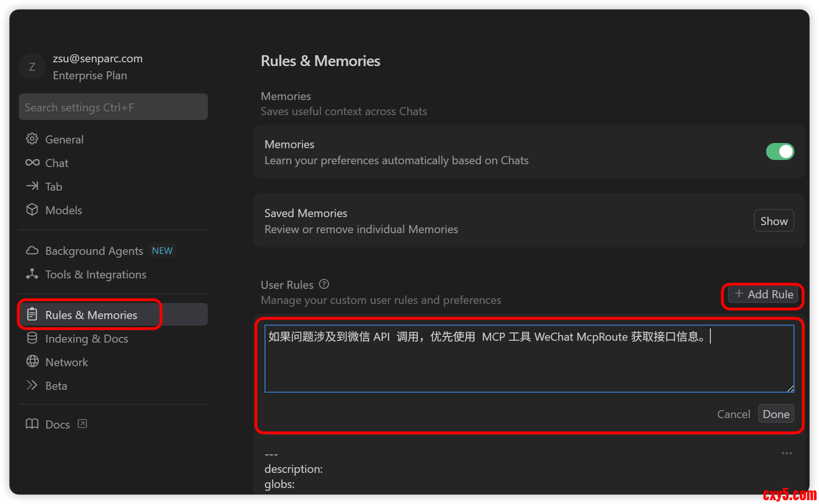Focus the Search settings field
Screen dimensions: 819x504
pos(113,107)
